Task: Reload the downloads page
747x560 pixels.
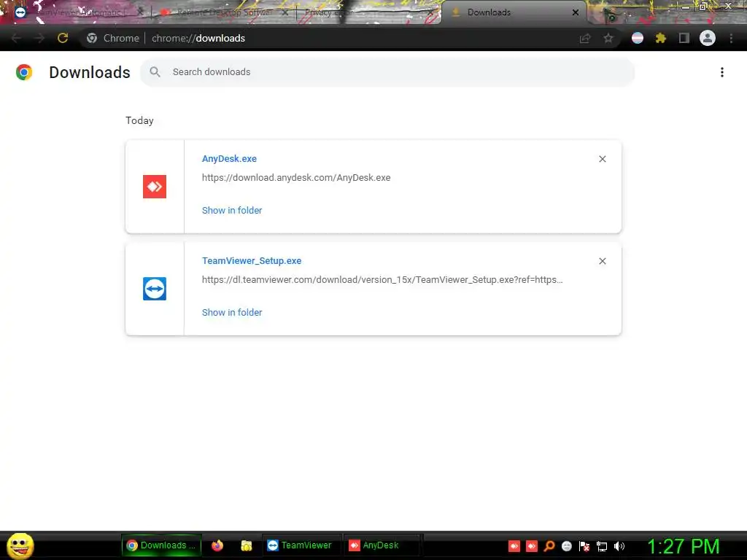Action: 63,38
